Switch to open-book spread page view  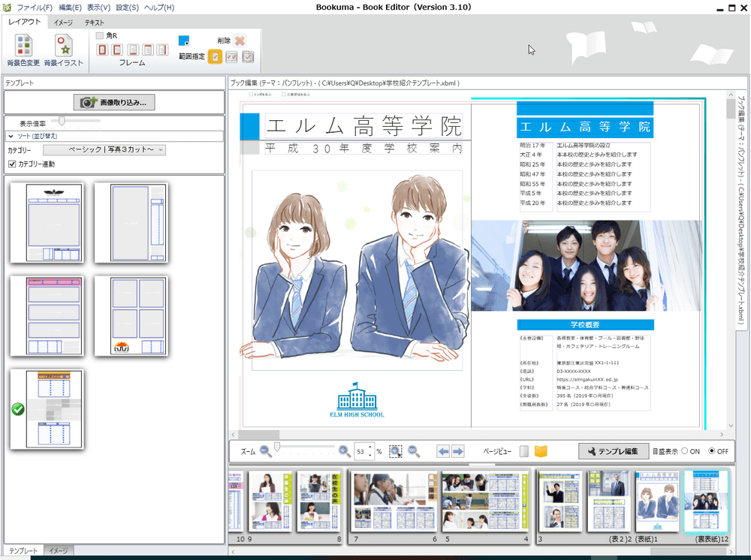pyautogui.click(x=541, y=451)
